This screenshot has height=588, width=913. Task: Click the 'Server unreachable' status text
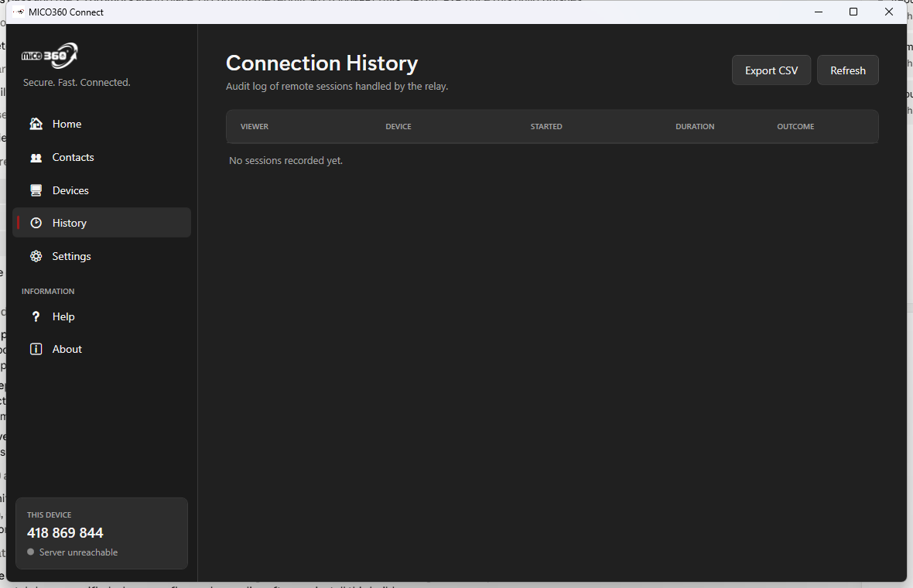(x=79, y=552)
